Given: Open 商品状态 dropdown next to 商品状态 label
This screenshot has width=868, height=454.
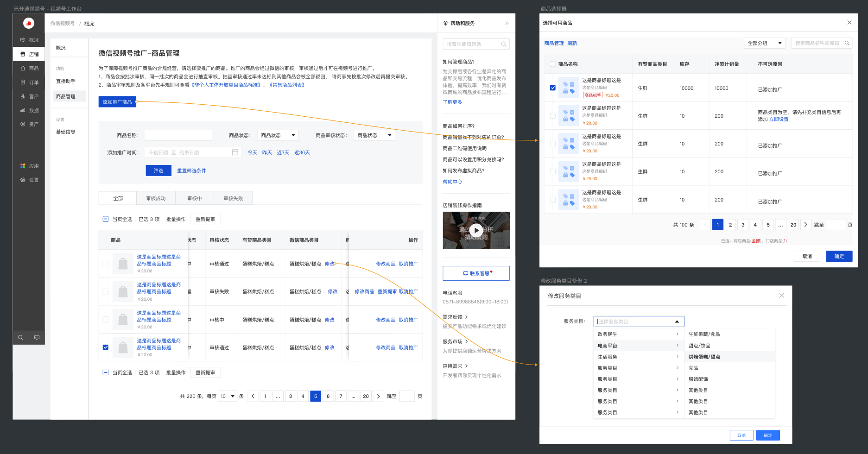Looking at the screenshot, I should point(278,135).
